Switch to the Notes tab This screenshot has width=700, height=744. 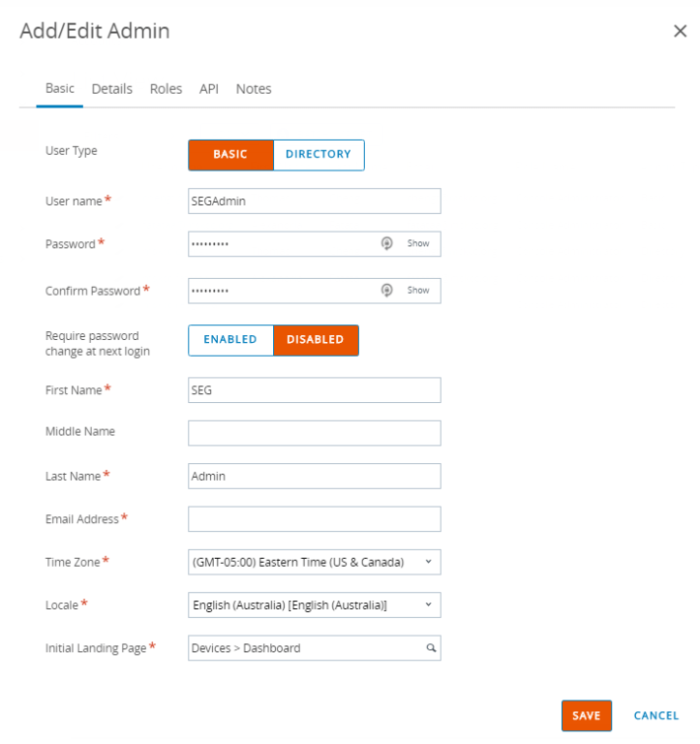point(254,89)
